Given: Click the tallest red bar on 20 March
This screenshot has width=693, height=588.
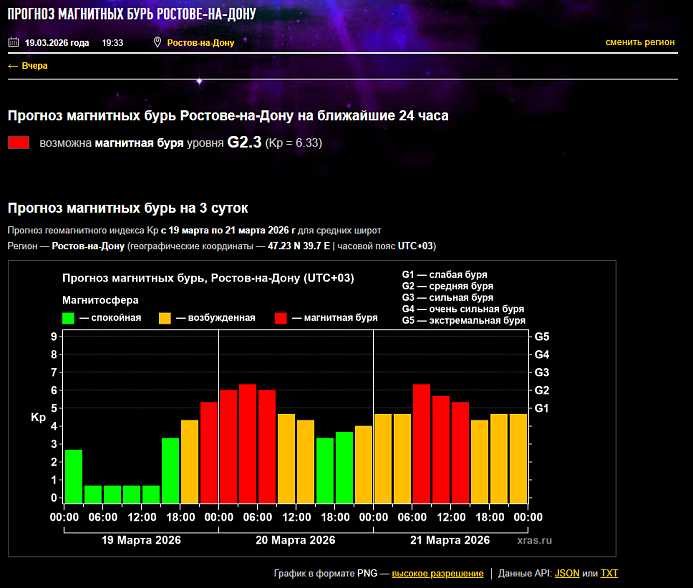Looking at the screenshot, I should tap(248, 444).
